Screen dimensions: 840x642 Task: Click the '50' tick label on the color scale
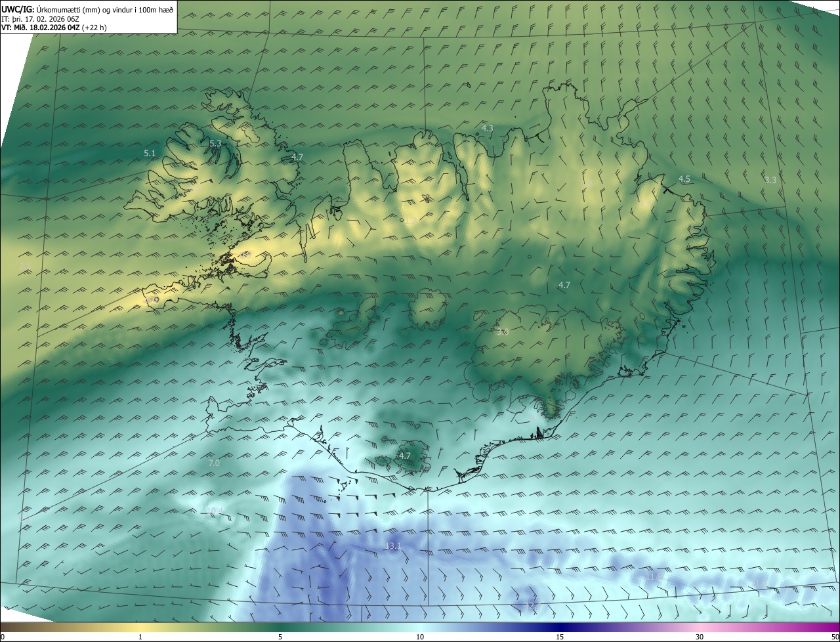point(835,637)
